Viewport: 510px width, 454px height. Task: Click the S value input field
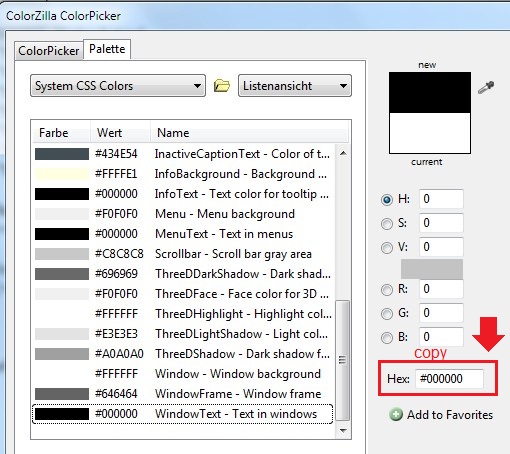(441, 223)
